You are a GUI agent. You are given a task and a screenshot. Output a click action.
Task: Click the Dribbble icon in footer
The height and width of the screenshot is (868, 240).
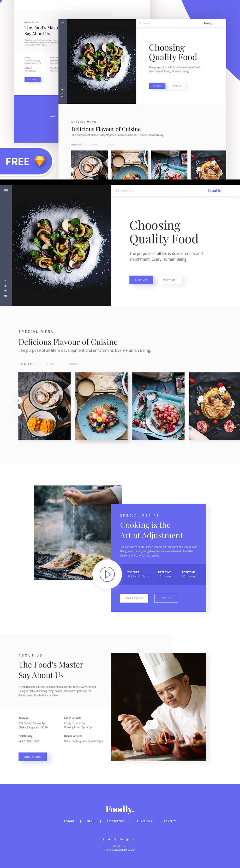115,839
